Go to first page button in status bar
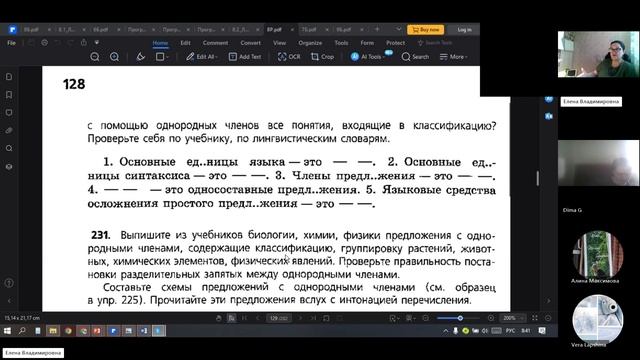 (244, 318)
